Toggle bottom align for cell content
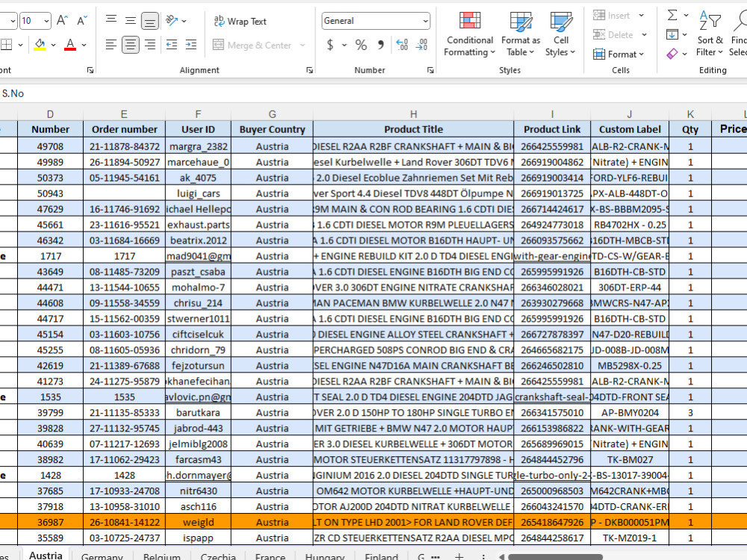 point(149,20)
